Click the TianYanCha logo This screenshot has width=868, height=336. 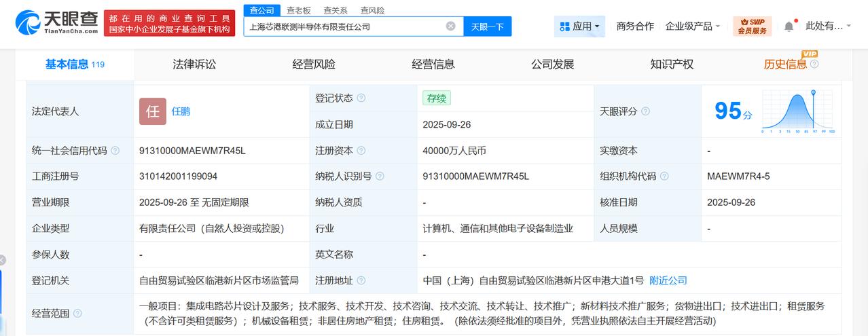coord(56,22)
